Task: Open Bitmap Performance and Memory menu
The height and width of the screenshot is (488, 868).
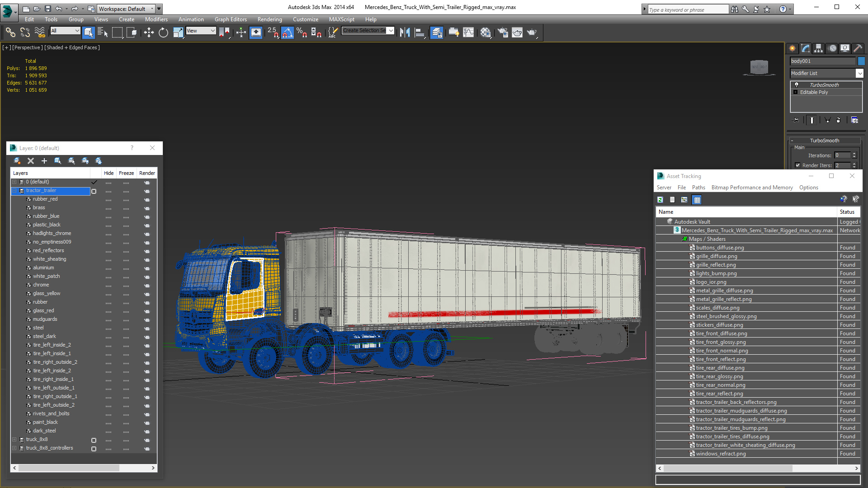Action: point(752,188)
